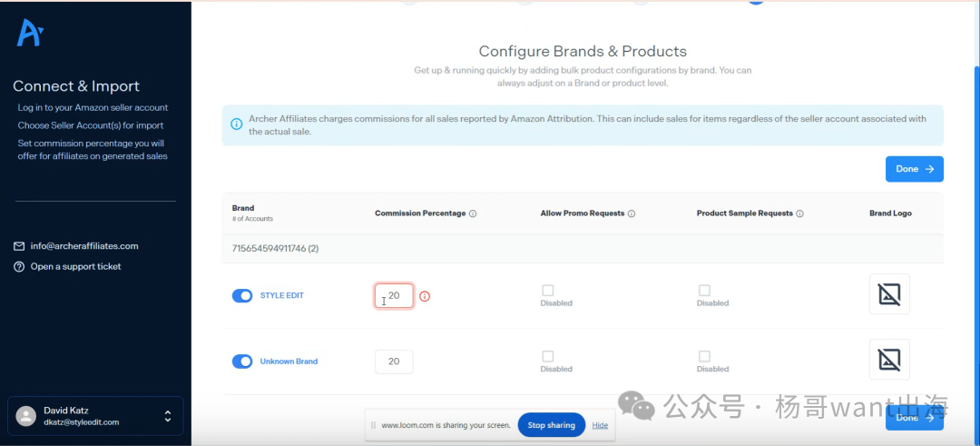Click the info icon next to Product Sample Requests
This screenshot has height=446, width=980.
800,214
